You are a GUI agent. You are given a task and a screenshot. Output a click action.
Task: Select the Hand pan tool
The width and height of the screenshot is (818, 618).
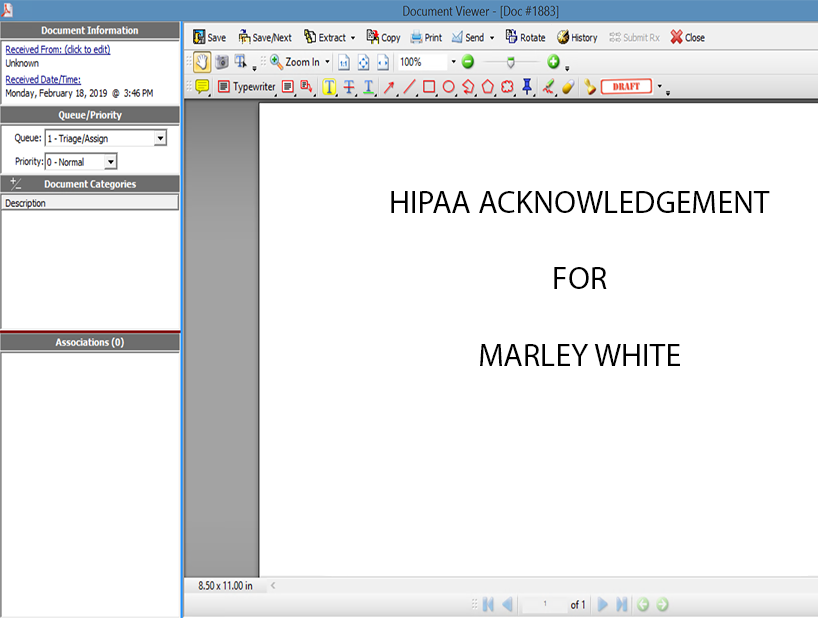click(201, 62)
